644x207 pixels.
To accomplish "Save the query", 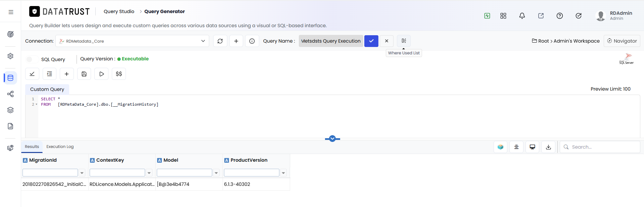I will point(84,74).
